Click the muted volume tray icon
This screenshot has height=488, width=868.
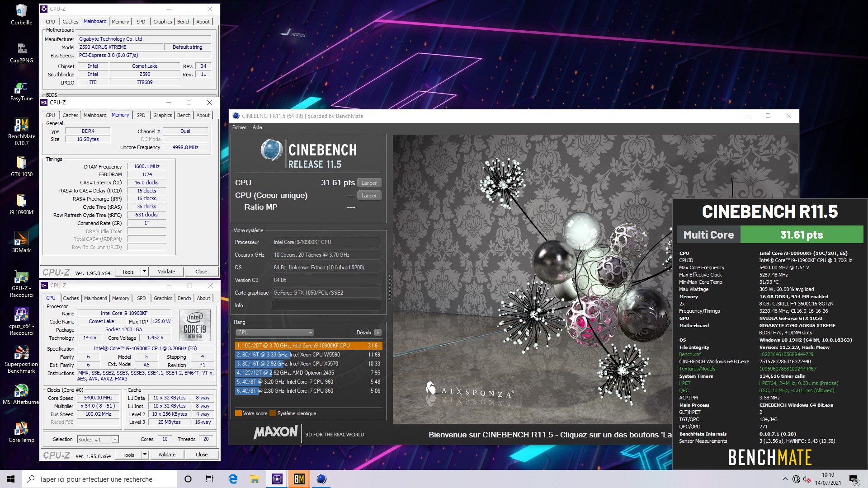(807, 479)
